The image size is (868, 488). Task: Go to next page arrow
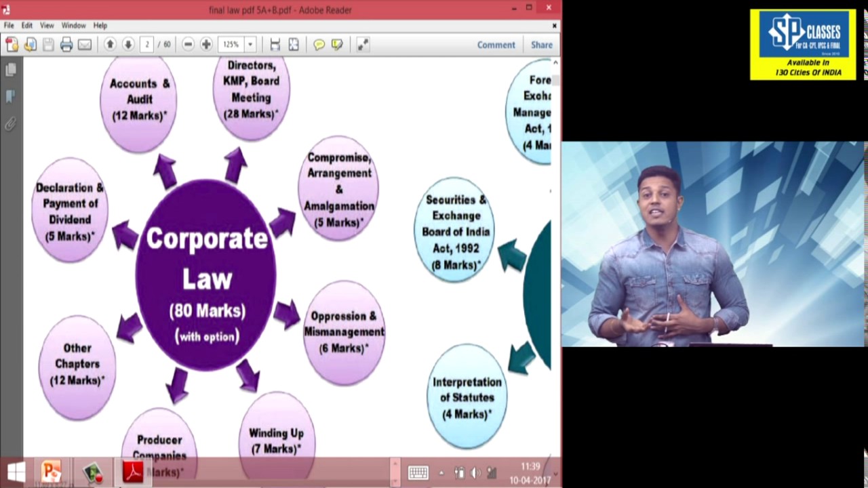click(x=128, y=45)
